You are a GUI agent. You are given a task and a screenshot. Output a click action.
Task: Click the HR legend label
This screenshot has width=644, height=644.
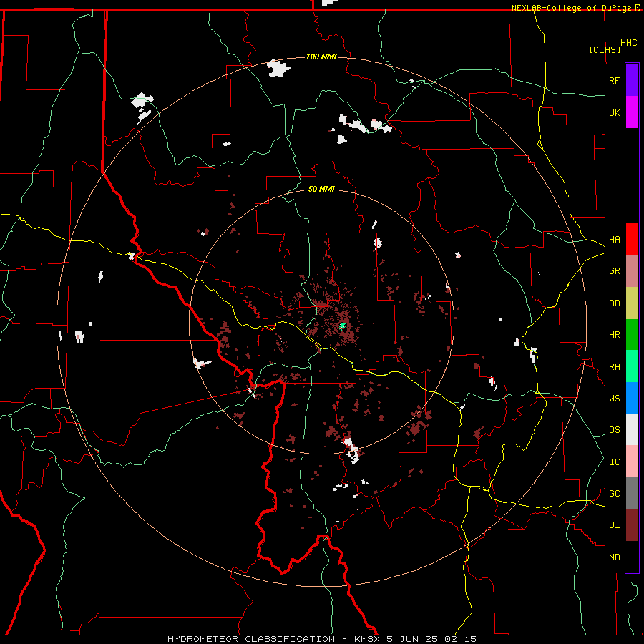tap(614, 335)
